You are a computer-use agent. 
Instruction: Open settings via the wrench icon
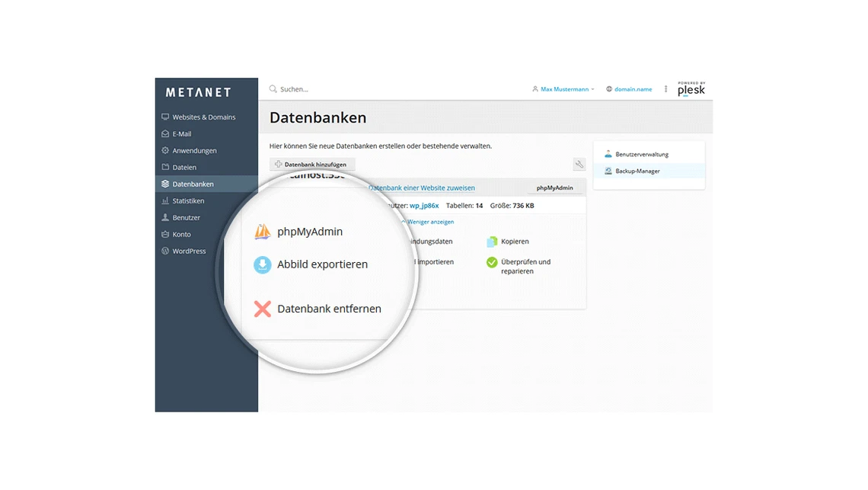(579, 164)
